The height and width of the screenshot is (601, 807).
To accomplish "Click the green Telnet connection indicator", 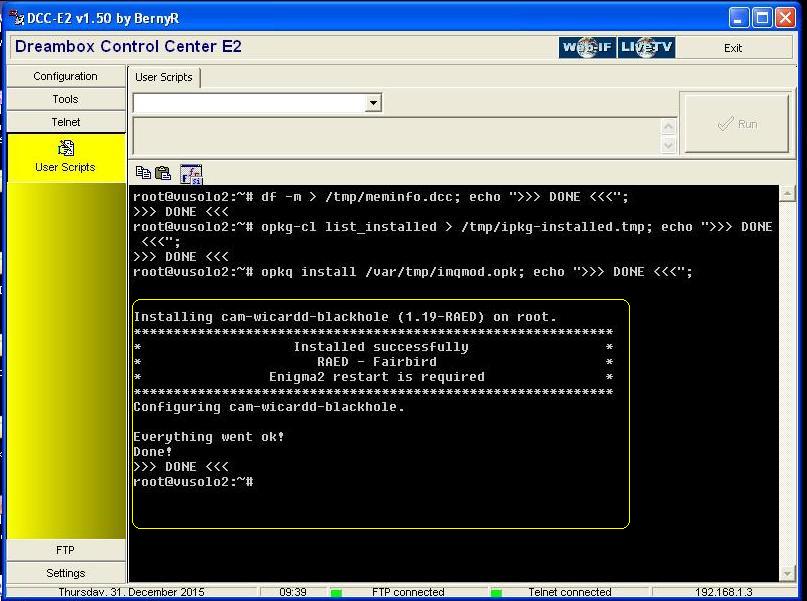I will point(496,593).
